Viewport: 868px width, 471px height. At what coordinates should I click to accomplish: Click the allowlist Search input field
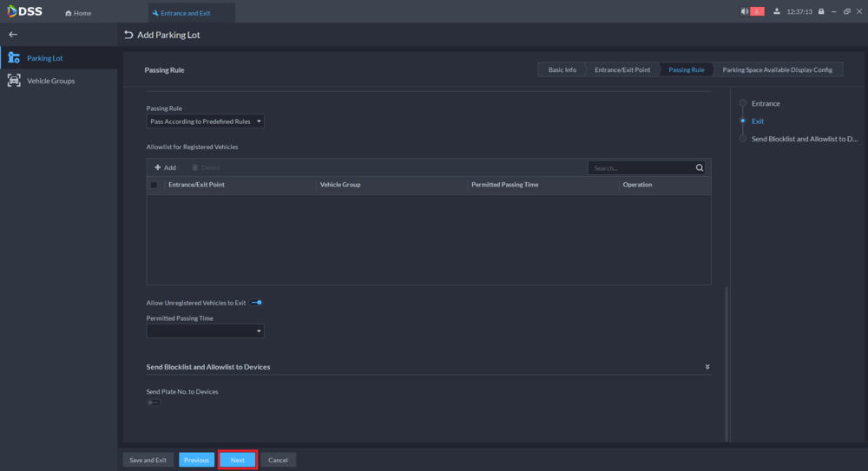(641, 168)
